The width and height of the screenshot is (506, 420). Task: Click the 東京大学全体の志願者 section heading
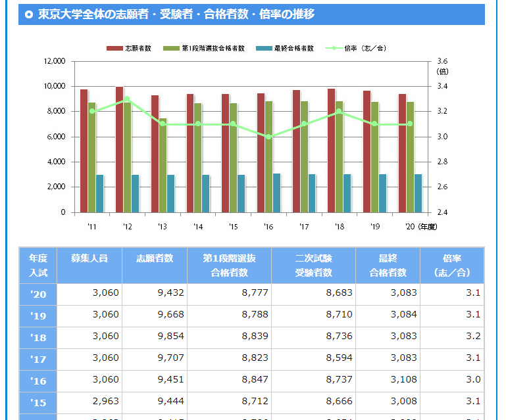coord(176,14)
